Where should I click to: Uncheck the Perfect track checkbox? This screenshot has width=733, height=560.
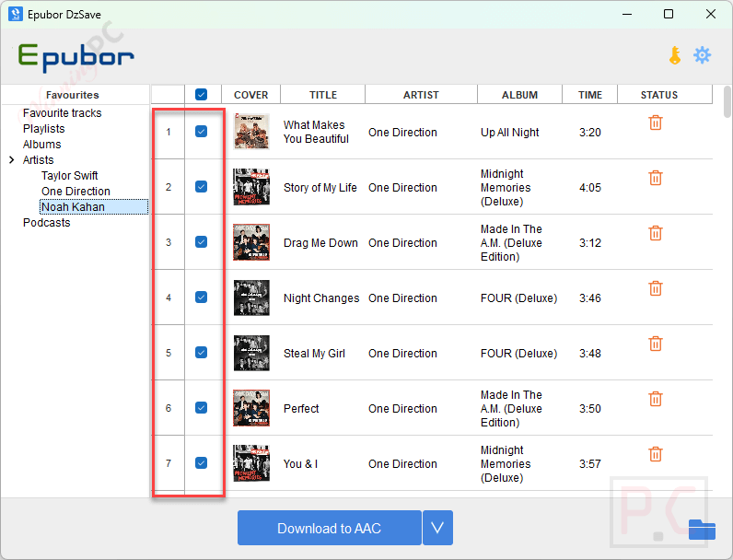[x=201, y=408]
